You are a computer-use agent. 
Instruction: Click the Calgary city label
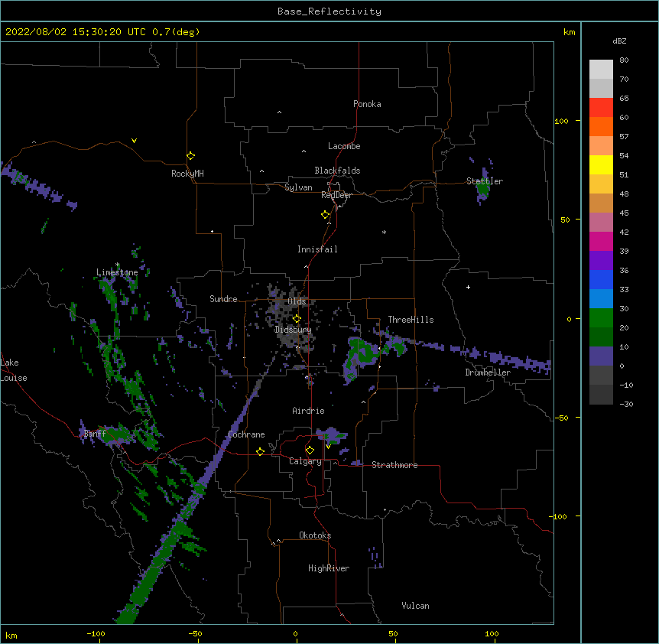tap(305, 461)
